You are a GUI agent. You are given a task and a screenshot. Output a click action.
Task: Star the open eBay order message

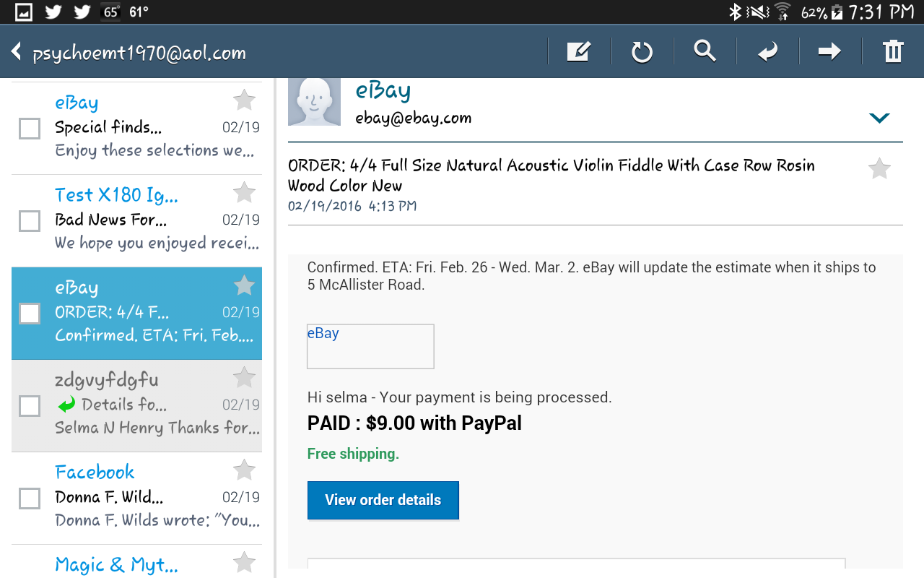coord(879,168)
